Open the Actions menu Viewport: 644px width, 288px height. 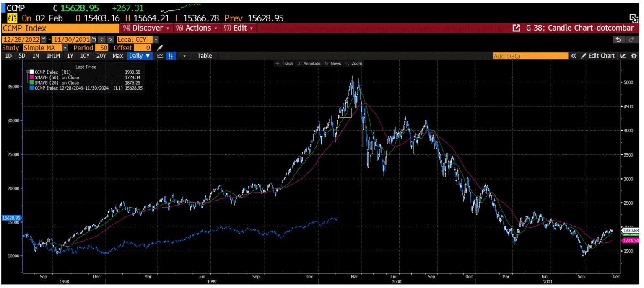pyautogui.click(x=197, y=28)
